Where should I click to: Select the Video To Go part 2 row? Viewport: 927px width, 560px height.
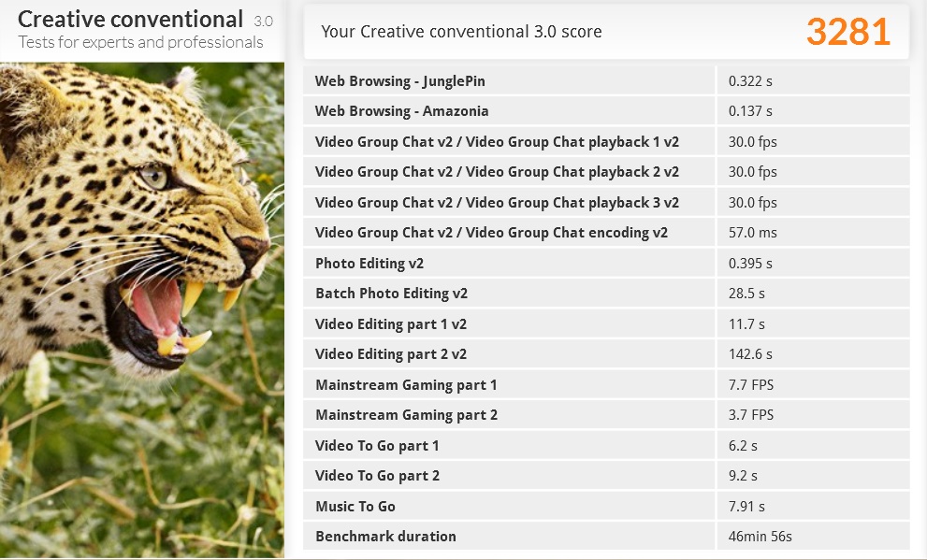click(x=377, y=476)
